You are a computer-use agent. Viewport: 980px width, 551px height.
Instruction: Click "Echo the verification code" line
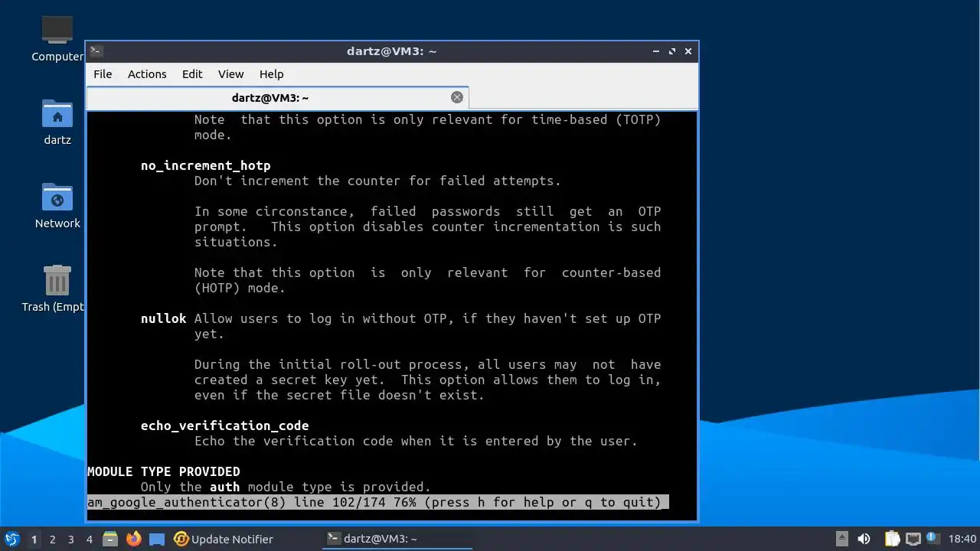pos(416,441)
